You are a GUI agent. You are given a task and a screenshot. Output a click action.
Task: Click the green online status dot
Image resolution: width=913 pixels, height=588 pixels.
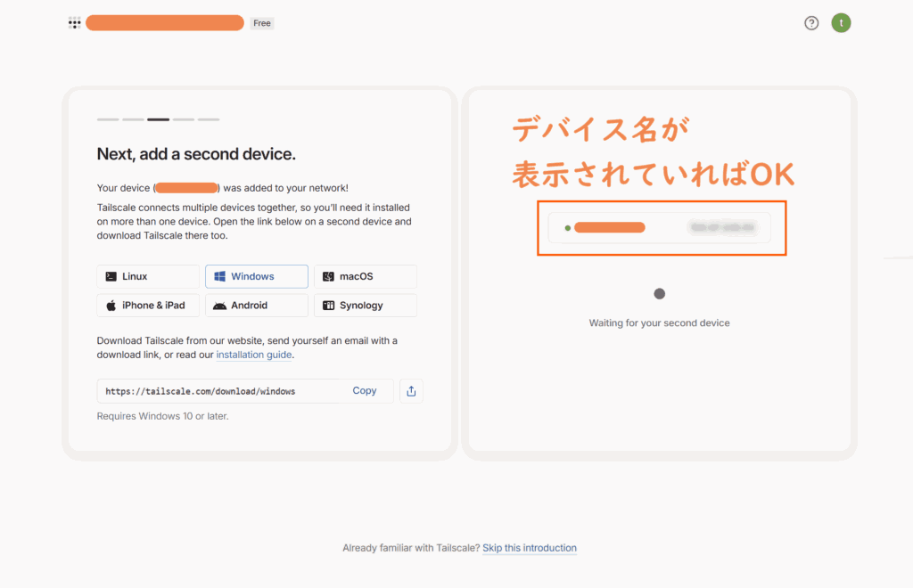[568, 228]
